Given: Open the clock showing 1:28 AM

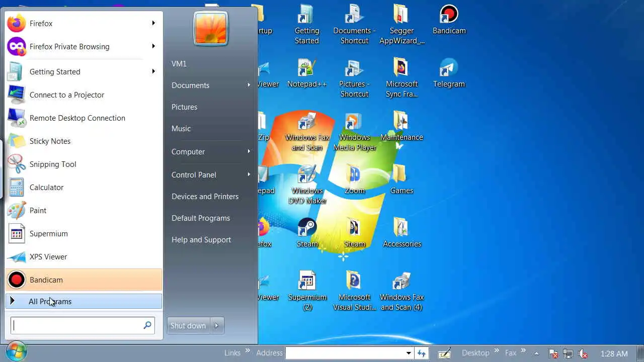Looking at the screenshot, I should (x=614, y=353).
